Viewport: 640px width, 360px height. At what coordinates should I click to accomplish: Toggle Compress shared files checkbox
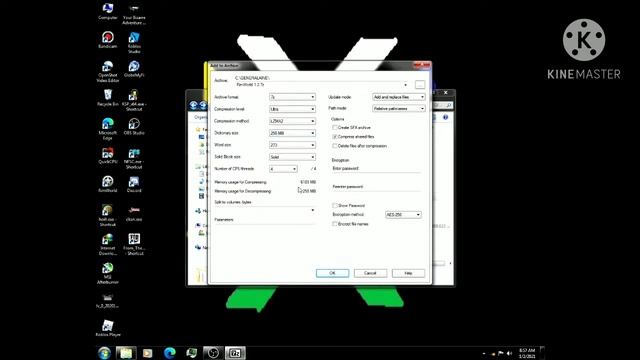pos(335,137)
